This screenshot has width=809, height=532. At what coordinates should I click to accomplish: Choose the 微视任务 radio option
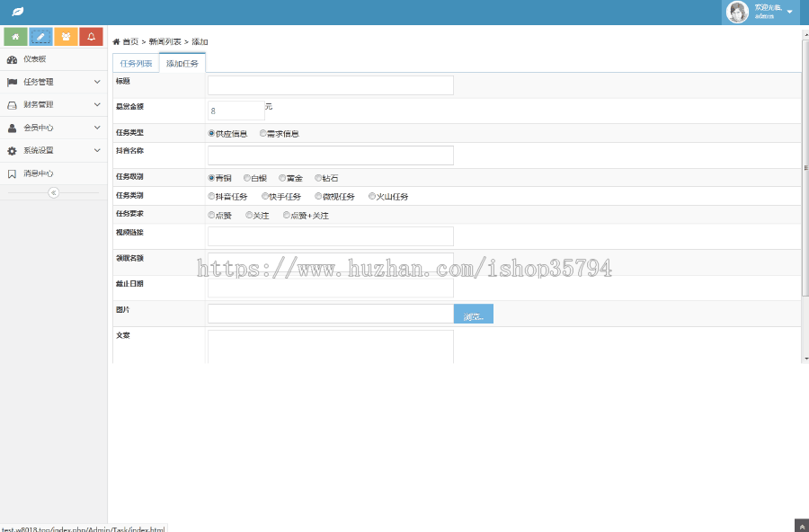318,196
